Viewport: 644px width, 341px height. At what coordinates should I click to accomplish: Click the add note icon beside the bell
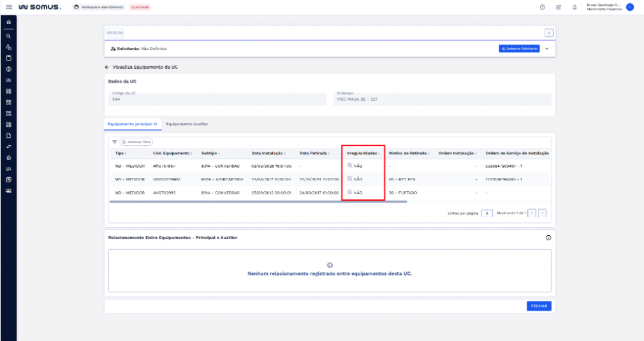[558, 7]
